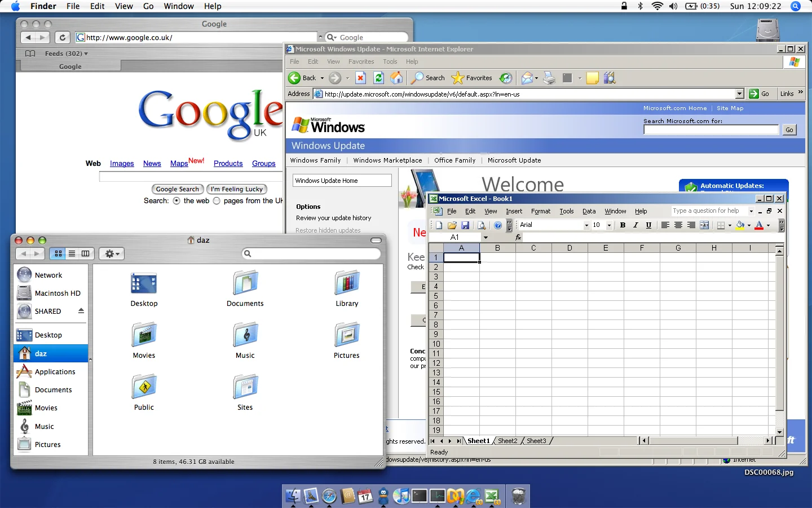Toggle Italic in Excel toolbar
The image size is (812, 508).
[636, 225]
